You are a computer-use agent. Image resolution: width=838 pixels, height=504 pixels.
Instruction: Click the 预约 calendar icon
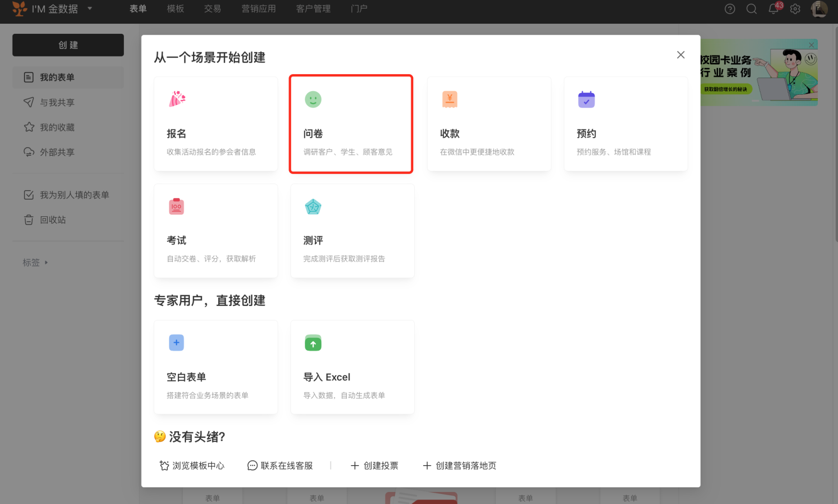586,99
